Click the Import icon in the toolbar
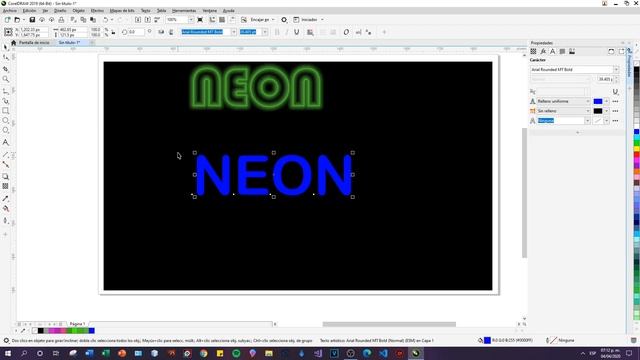640x360 pixels. tap(138, 20)
